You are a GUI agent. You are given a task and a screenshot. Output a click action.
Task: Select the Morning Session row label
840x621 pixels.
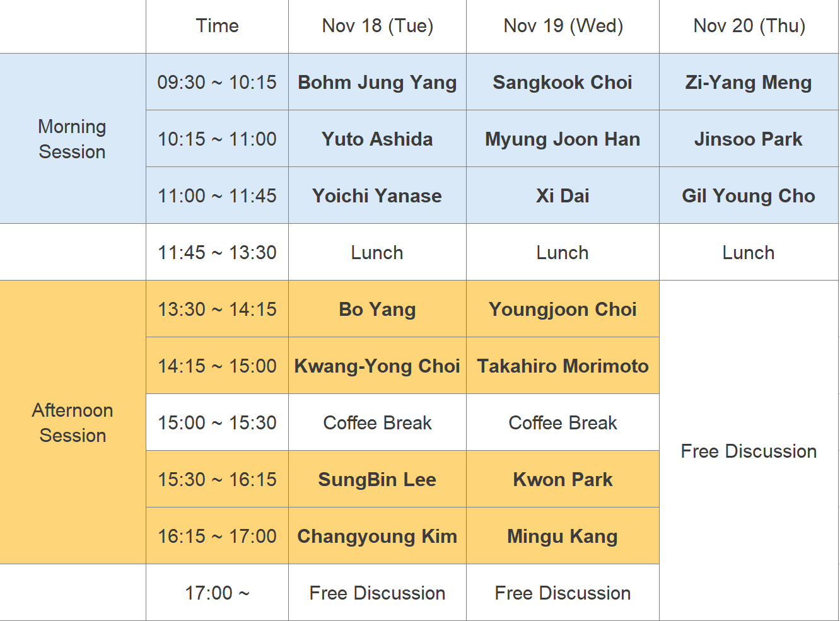(73, 139)
